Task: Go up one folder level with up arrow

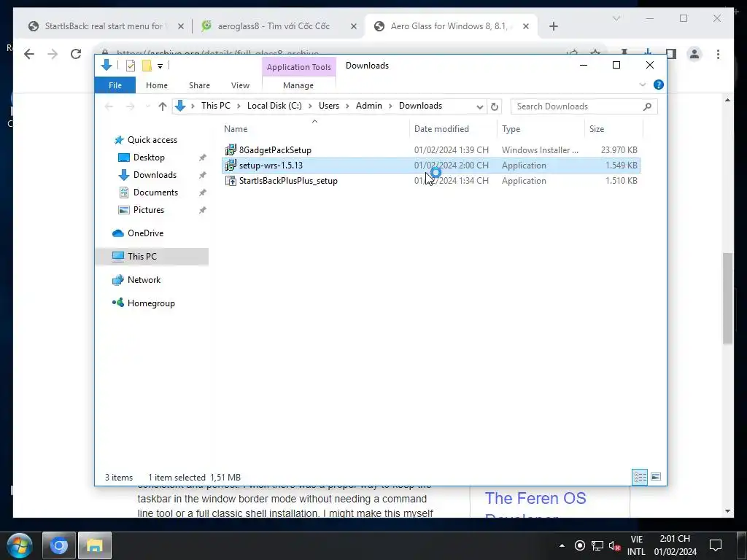Action: (163, 106)
